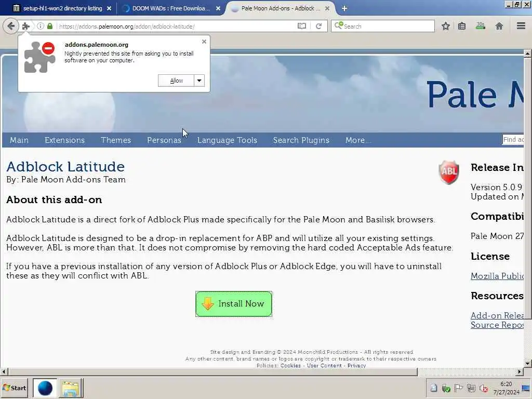This screenshot has height=399, width=532.
Task: Expand the Allow button dropdown arrow
Action: 199,81
